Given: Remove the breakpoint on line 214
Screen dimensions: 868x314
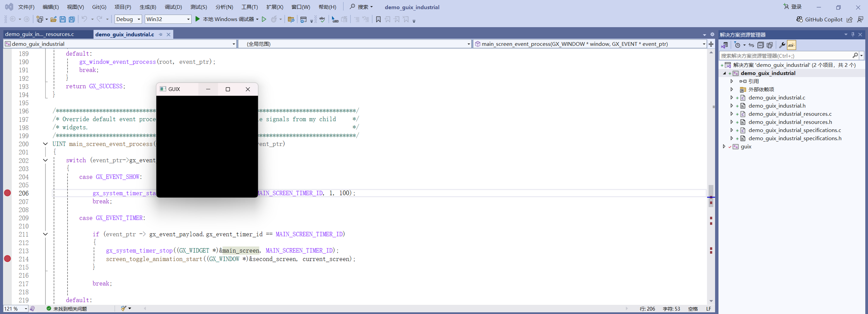Looking at the screenshot, I should 7,259.
